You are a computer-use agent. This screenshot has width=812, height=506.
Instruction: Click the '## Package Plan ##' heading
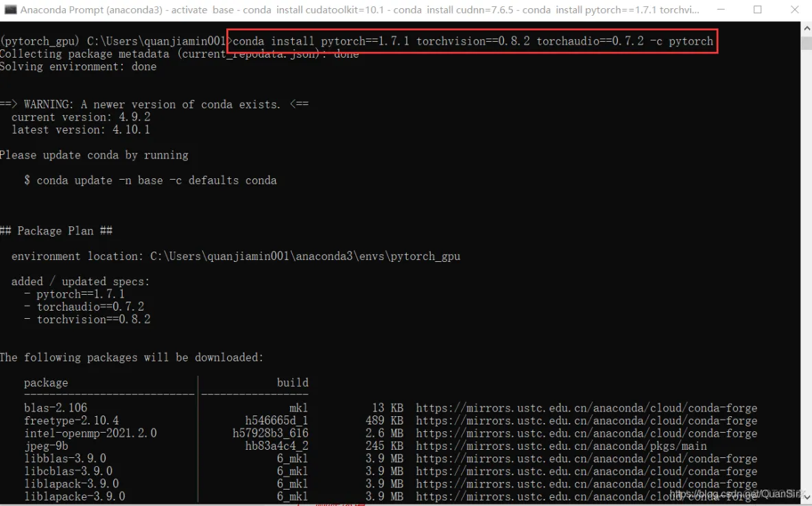tap(56, 230)
